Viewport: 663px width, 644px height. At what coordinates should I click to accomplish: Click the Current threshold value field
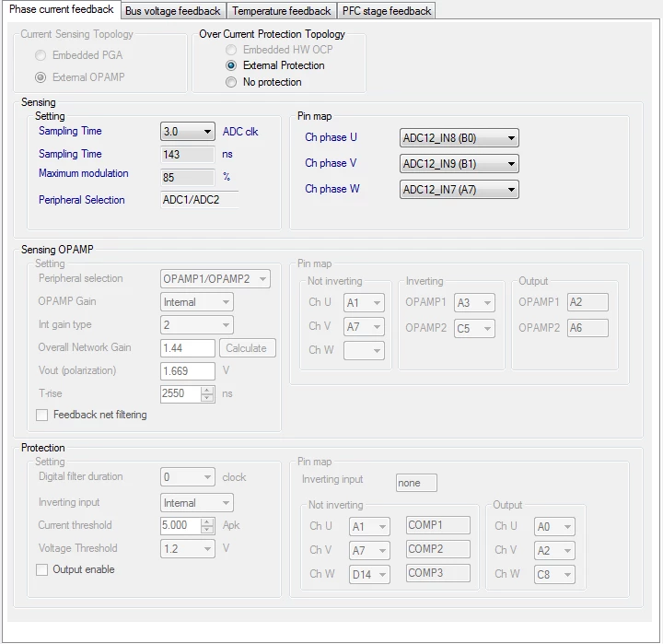click(180, 525)
